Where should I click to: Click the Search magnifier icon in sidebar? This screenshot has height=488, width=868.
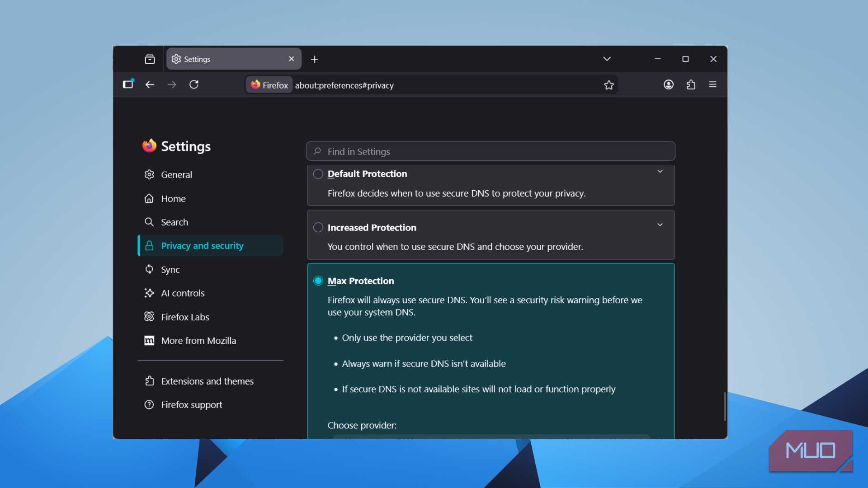pyautogui.click(x=149, y=222)
